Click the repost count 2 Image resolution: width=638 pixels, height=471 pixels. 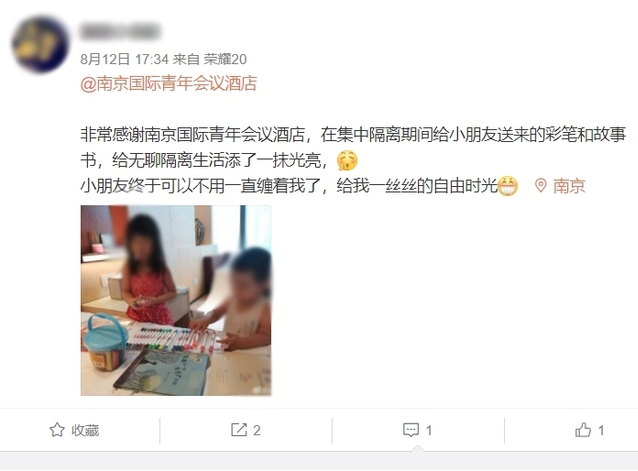pyautogui.click(x=257, y=430)
